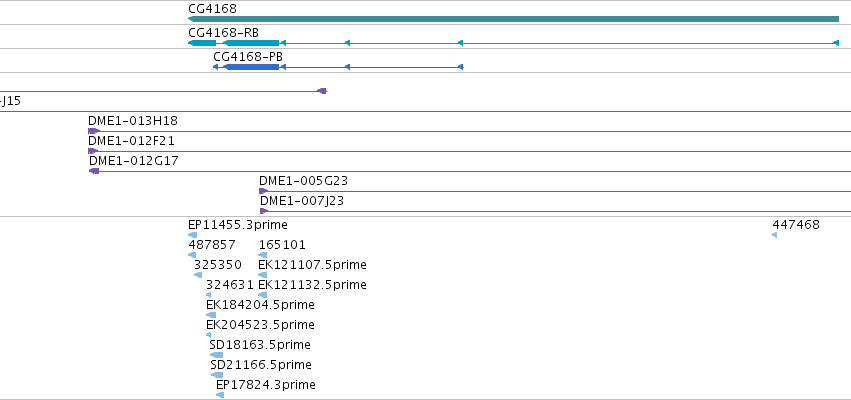Select the DME1-013H18 clone label
Image resolution: width=851 pixels, height=400 pixels.
click(133, 120)
